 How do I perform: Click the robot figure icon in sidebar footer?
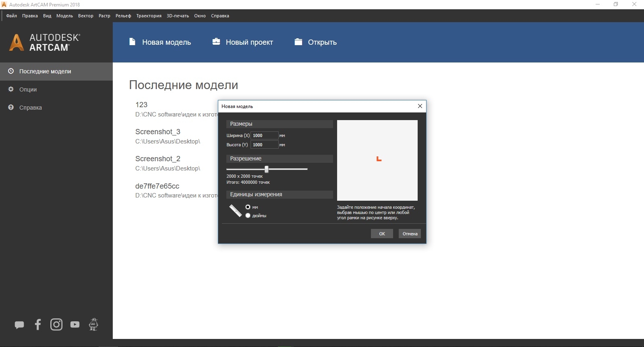pos(93,324)
